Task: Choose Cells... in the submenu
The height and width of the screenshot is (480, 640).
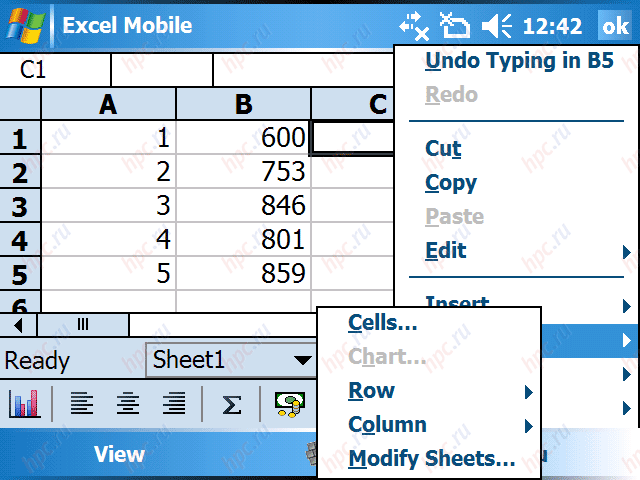Action: pyautogui.click(x=382, y=322)
